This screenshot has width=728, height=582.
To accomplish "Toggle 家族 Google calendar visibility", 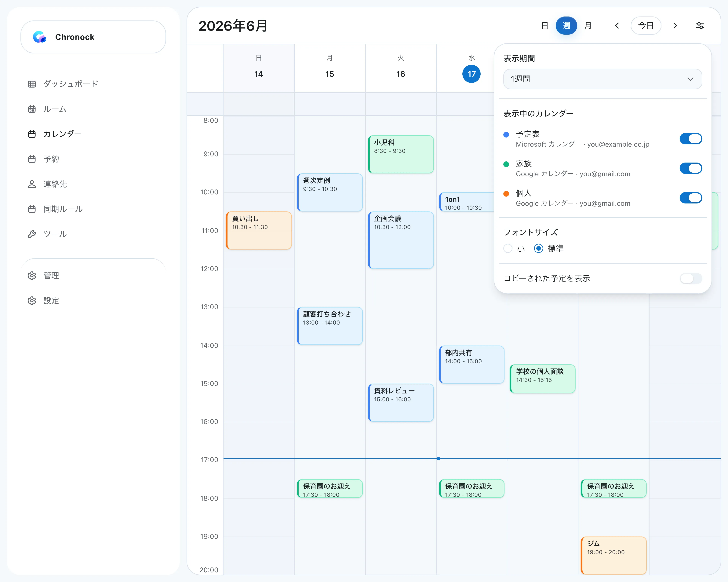I will pos(690,168).
